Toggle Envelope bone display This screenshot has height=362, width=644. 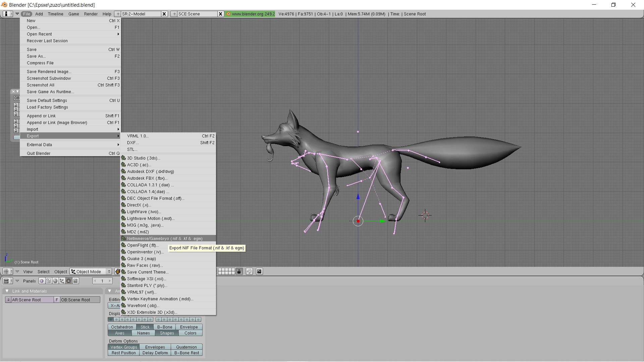189,327
